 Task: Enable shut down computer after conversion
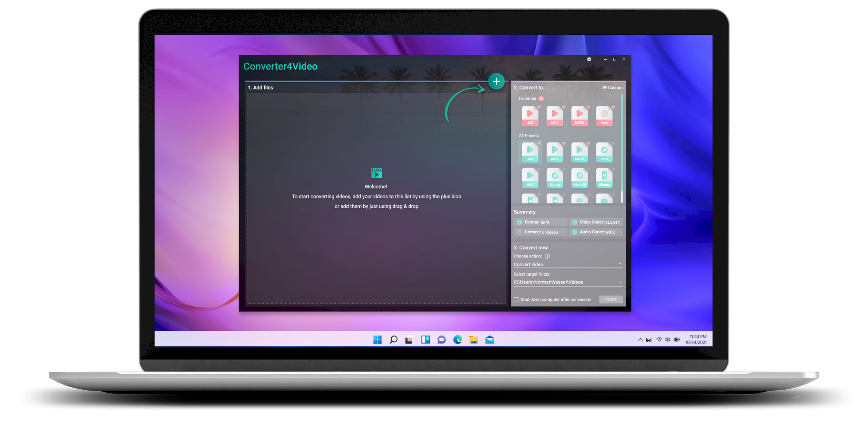coord(516,299)
